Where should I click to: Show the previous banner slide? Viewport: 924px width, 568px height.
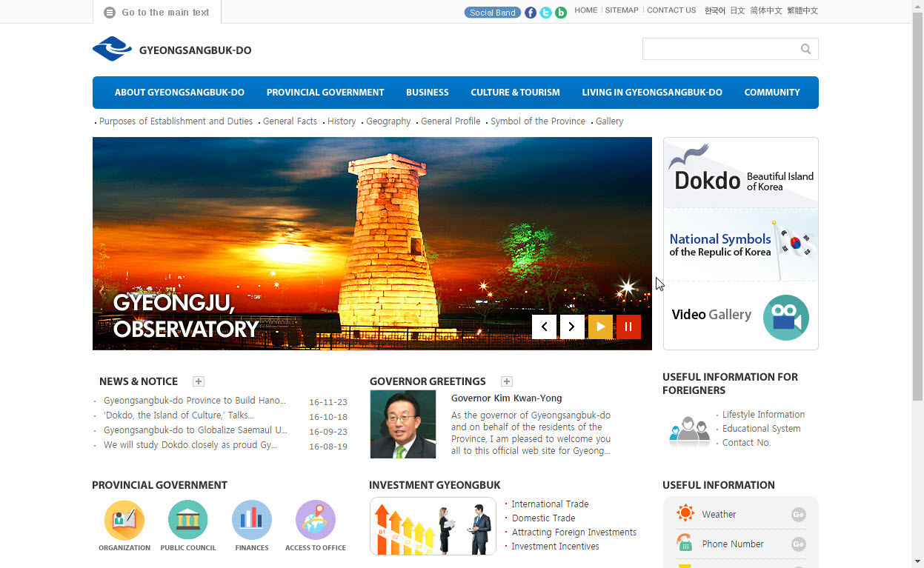[x=544, y=327]
